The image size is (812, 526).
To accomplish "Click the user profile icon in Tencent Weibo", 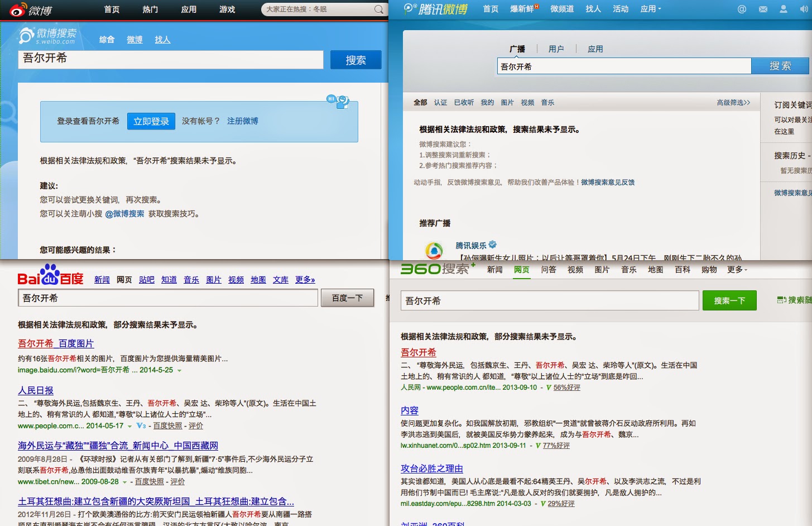I will click(x=784, y=9).
